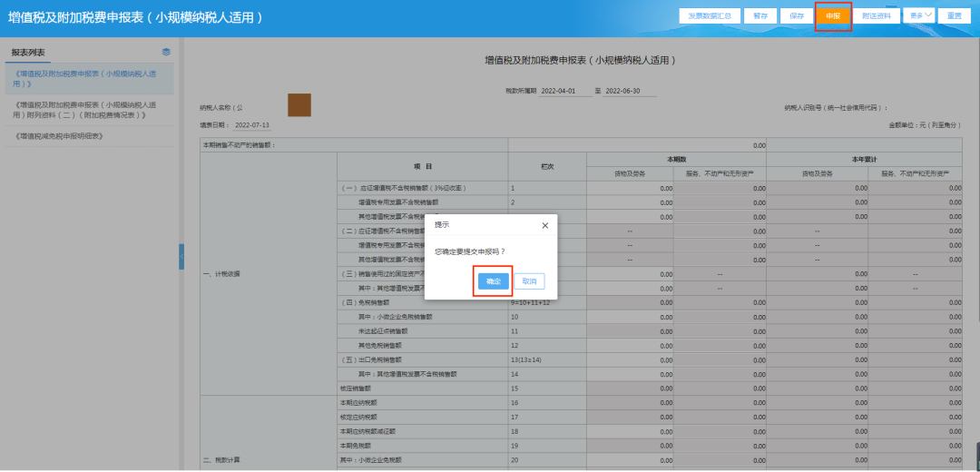The width and height of the screenshot is (980, 472).
Task: Open 附送资料 in the top toolbar
Action: (877, 16)
